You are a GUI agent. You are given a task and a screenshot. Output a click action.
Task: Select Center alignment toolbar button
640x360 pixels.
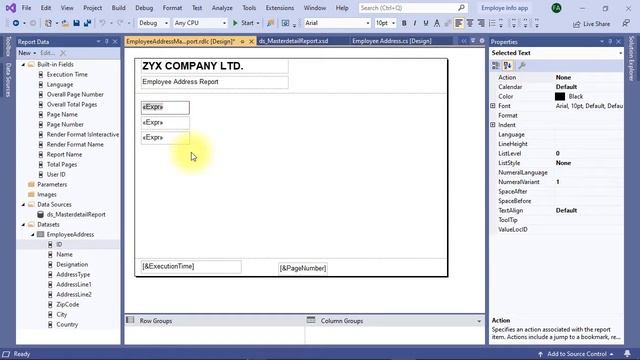pos(470,23)
